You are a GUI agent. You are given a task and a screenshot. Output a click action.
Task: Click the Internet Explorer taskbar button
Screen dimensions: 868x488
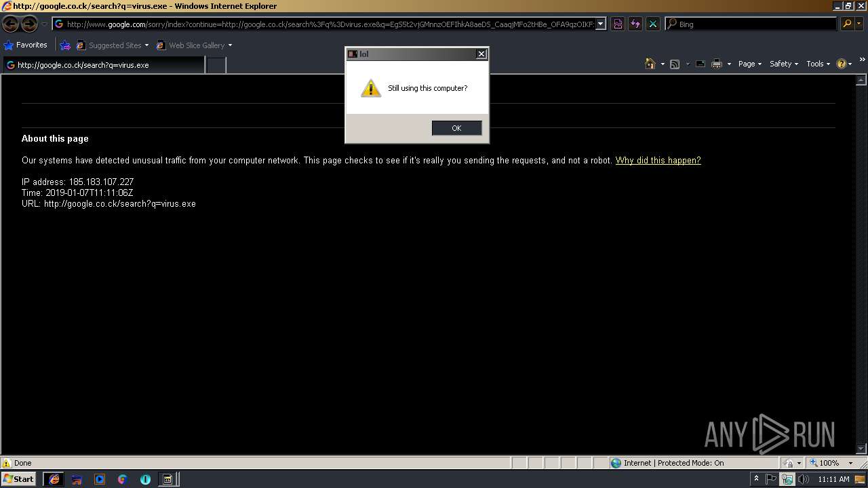click(54, 479)
